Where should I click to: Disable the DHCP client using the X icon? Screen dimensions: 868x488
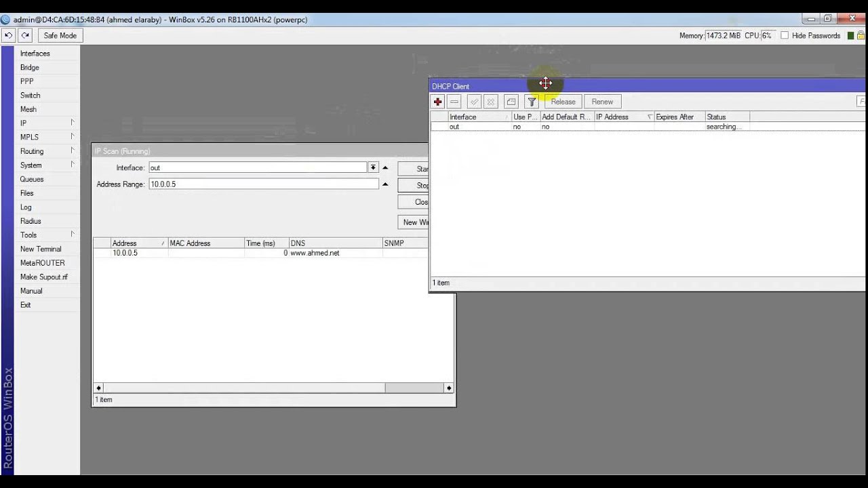[x=491, y=102]
